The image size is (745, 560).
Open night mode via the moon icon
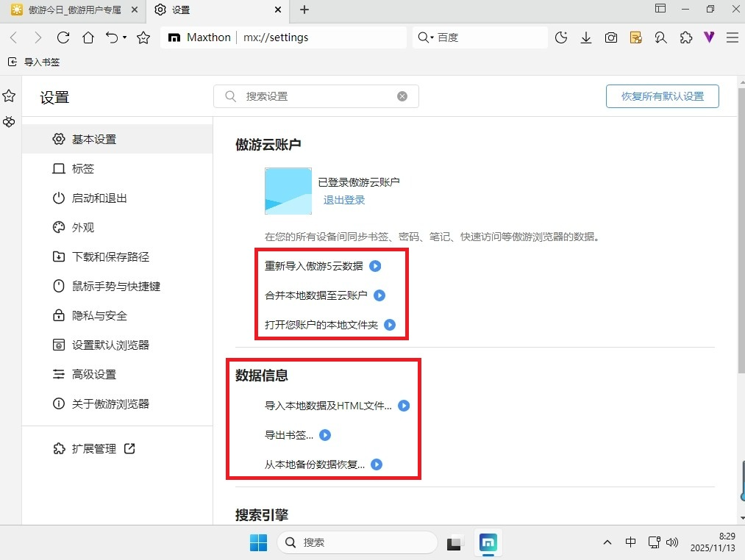point(561,37)
